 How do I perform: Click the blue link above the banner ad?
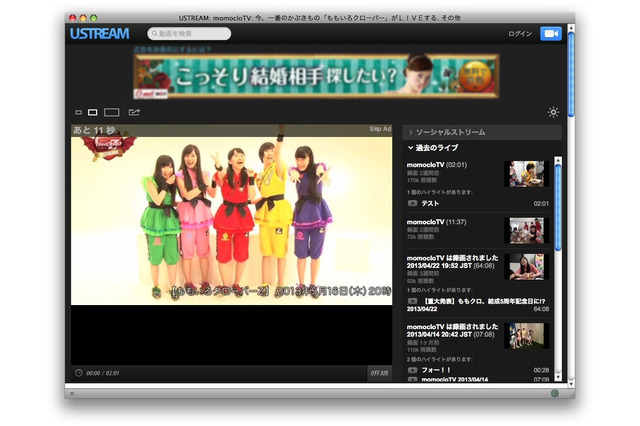[x=172, y=49]
